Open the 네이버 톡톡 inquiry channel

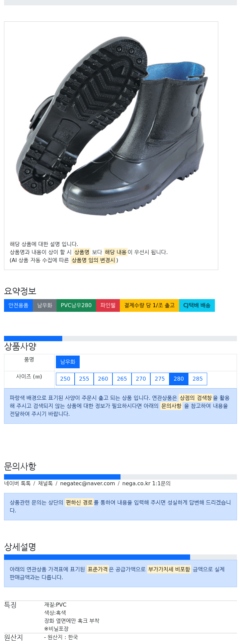point(17,484)
